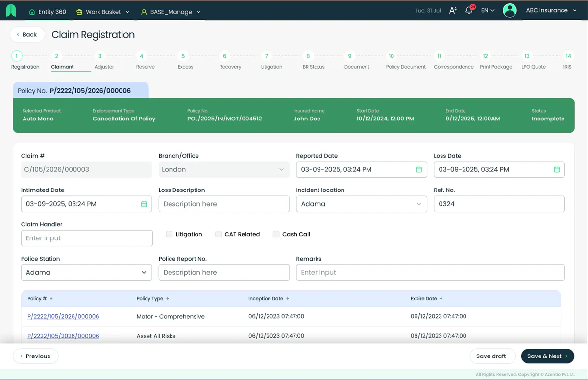This screenshot has width=588, height=380.
Task: Click the Save draft button
Action: pos(492,356)
